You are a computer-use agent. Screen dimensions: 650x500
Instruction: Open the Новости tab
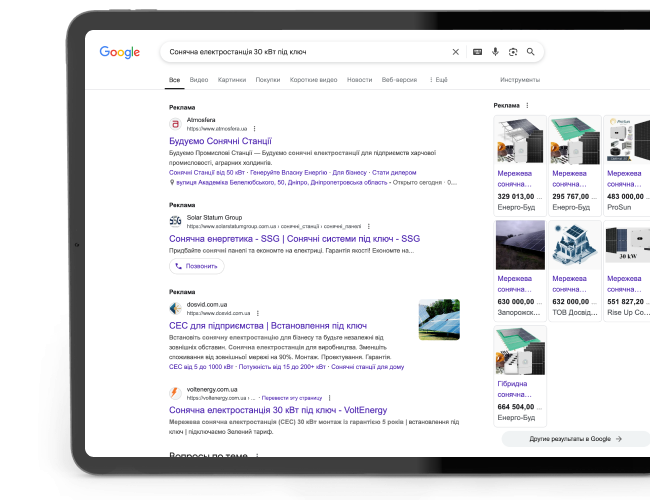click(x=359, y=80)
